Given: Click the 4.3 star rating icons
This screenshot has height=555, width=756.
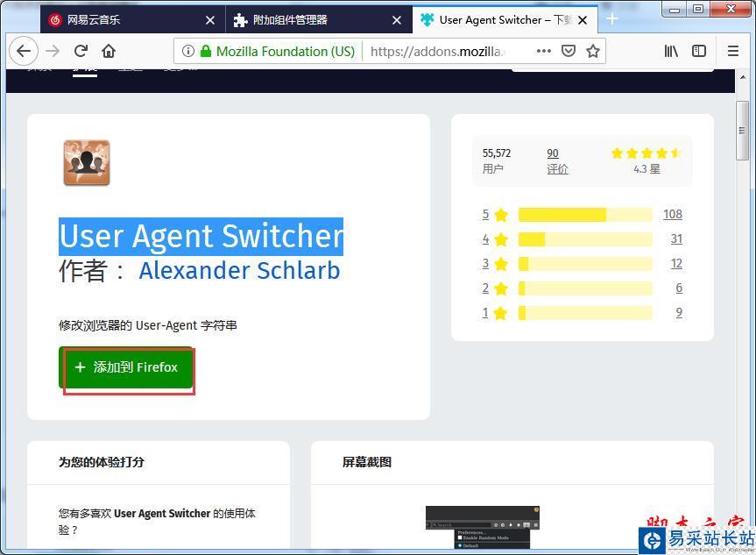Looking at the screenshot, I should [x=646, y=153].
